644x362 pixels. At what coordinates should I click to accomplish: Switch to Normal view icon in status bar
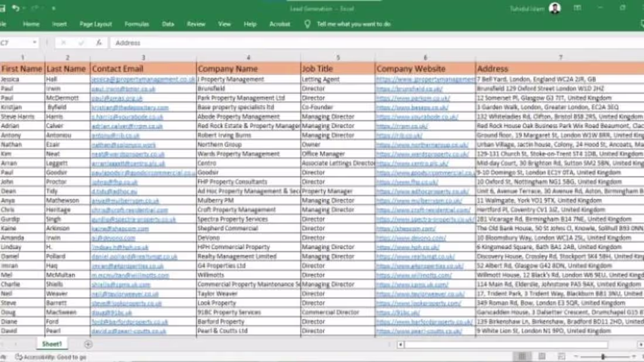522,356
